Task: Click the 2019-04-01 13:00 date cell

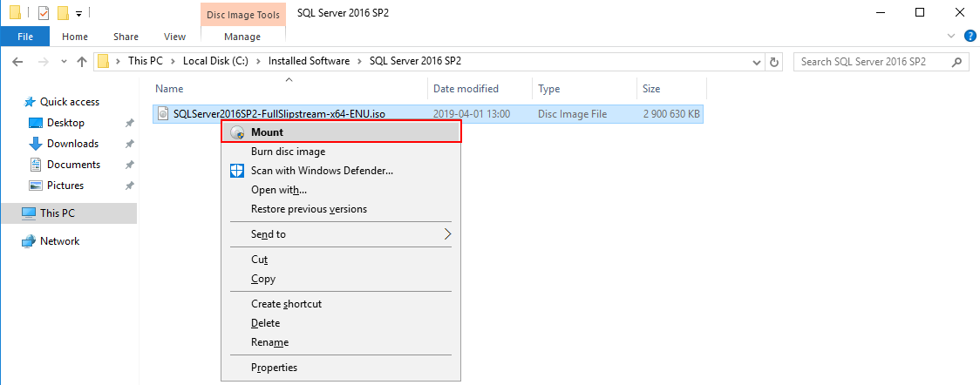Action: [x=472, y=114]
